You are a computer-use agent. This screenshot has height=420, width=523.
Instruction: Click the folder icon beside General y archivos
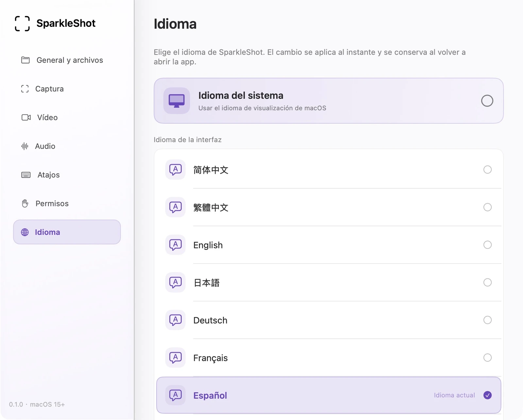[25, 60]
